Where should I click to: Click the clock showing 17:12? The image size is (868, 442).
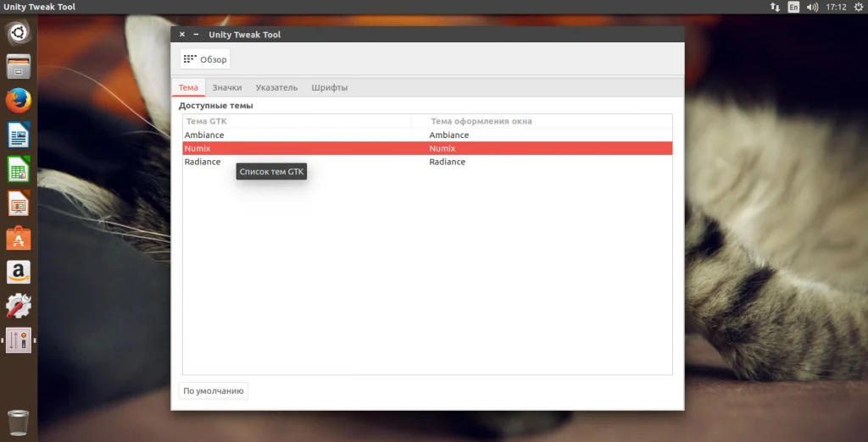coord(836,7)
